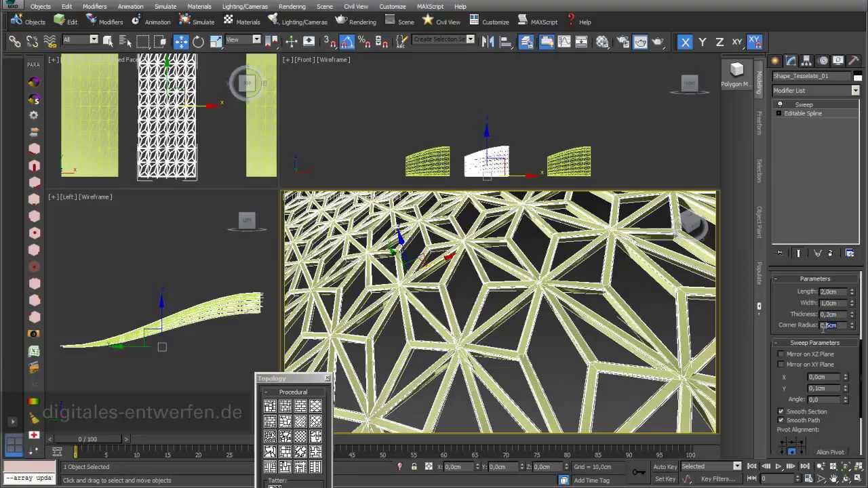Open Render Setup teapot icon
Image resolution: width=868 pixels, height=488 pixels.
pyautogui.click(x=623, y=42)
